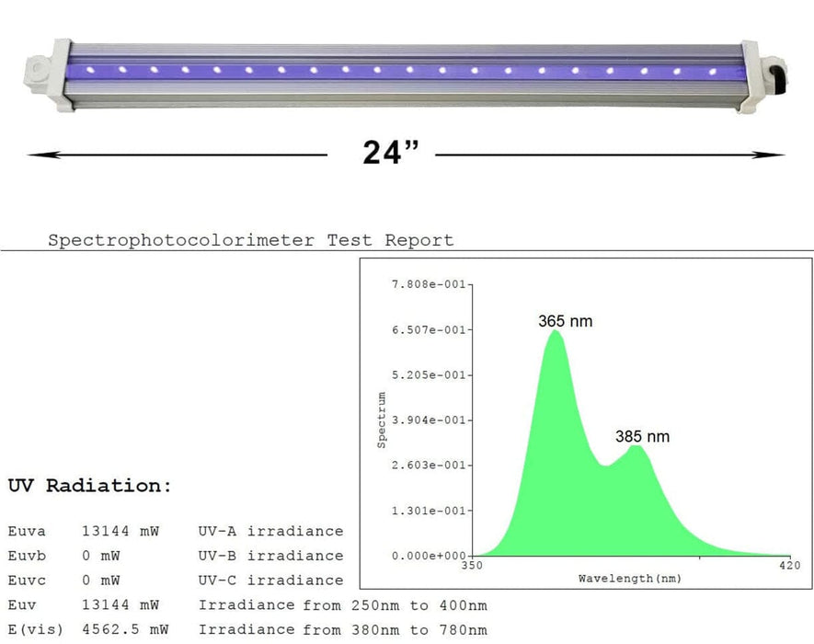
Task: Click the 350 x-axis tick value
Action: [471, 566]
